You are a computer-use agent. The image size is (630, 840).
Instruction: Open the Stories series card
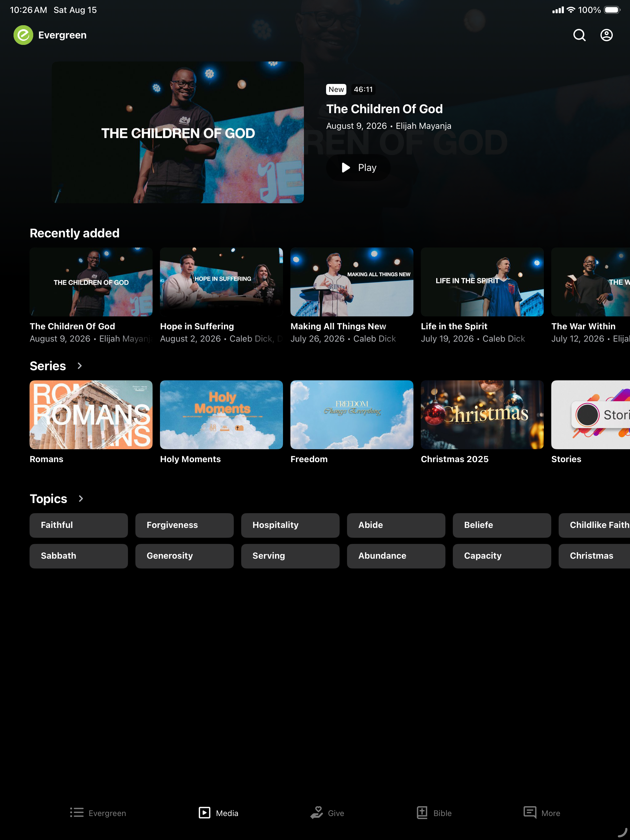coord(591,415)
